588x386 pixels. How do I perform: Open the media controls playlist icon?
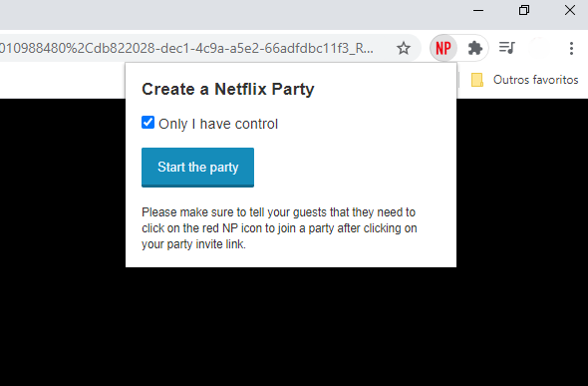(x=507, y=48)
